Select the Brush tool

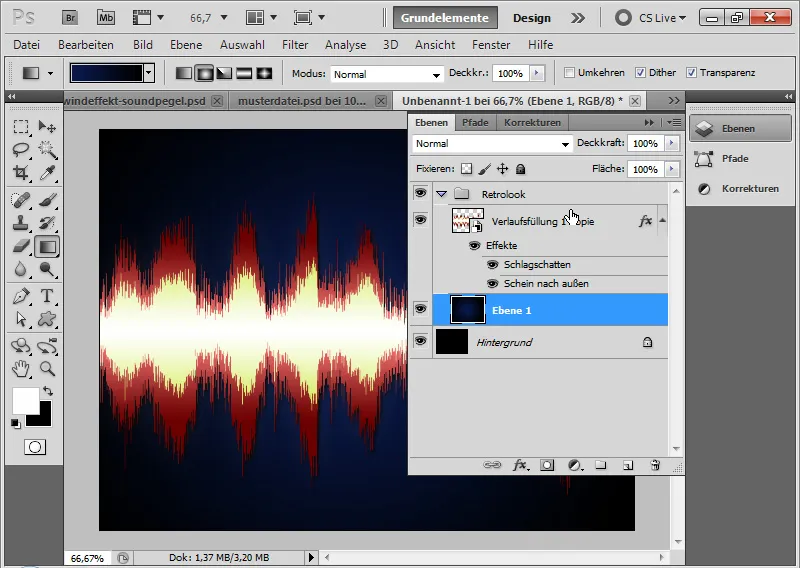47,200
